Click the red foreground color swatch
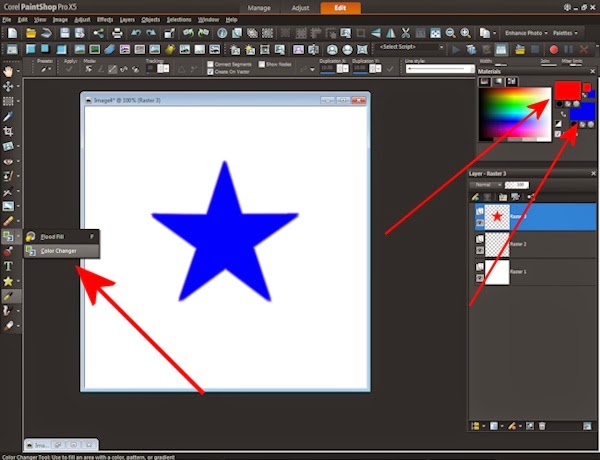Viewport: 600px width, 460px height. tap(567, 90)
